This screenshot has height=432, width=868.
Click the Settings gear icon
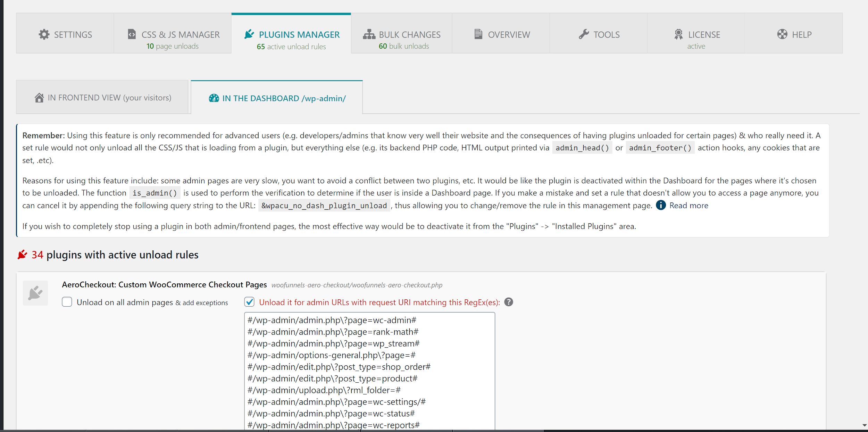click(44, 34)
